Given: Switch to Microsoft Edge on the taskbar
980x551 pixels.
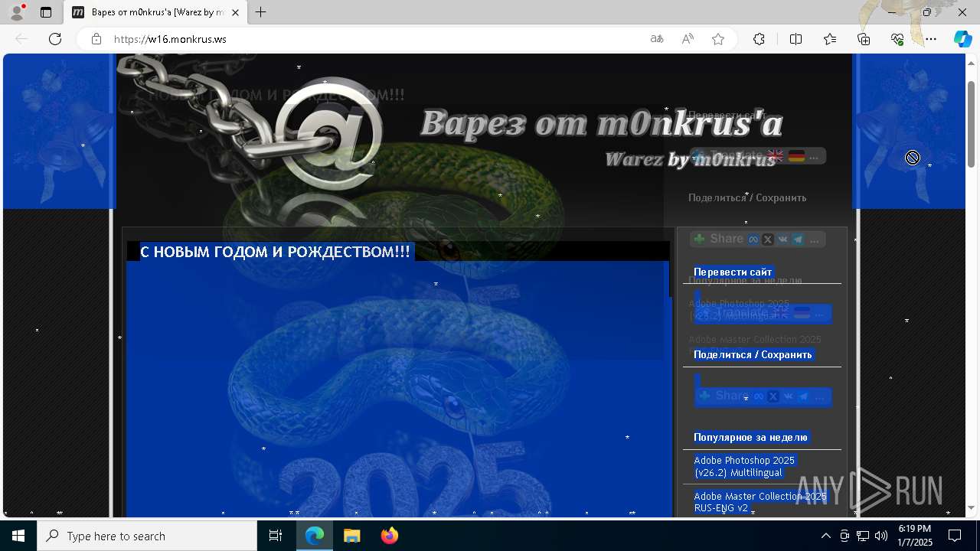Looking at the screenshot, I should tap(315, 536).
